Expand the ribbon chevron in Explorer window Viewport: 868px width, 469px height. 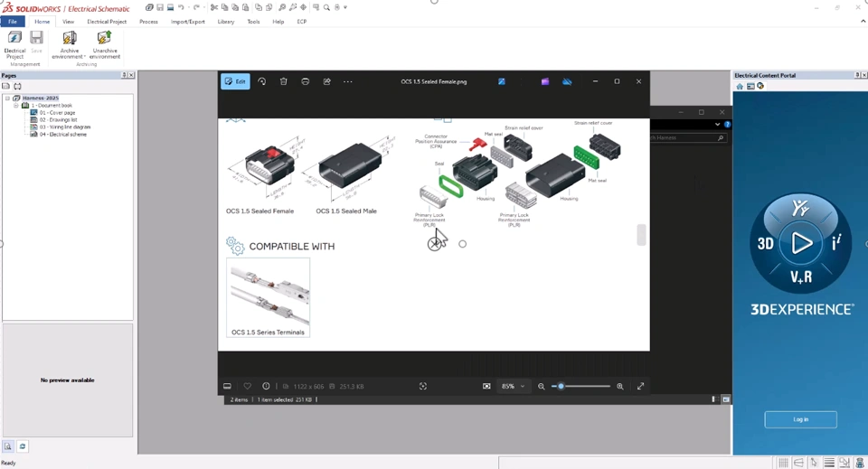click(717, 125)
